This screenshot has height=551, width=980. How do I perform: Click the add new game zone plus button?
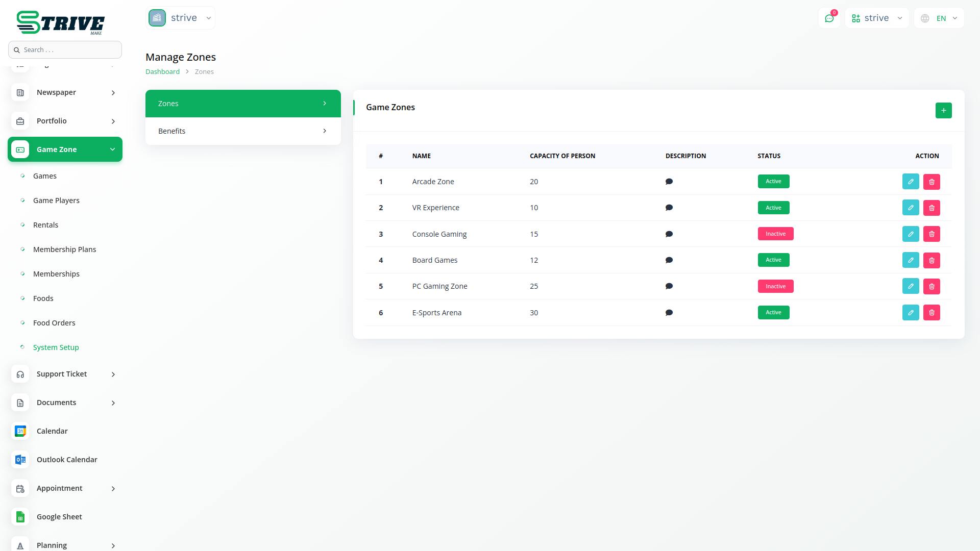click(x=943, y=110)
